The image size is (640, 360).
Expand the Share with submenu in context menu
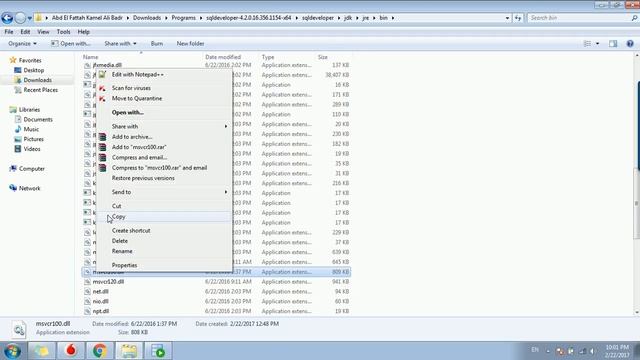tap(164, 127)
